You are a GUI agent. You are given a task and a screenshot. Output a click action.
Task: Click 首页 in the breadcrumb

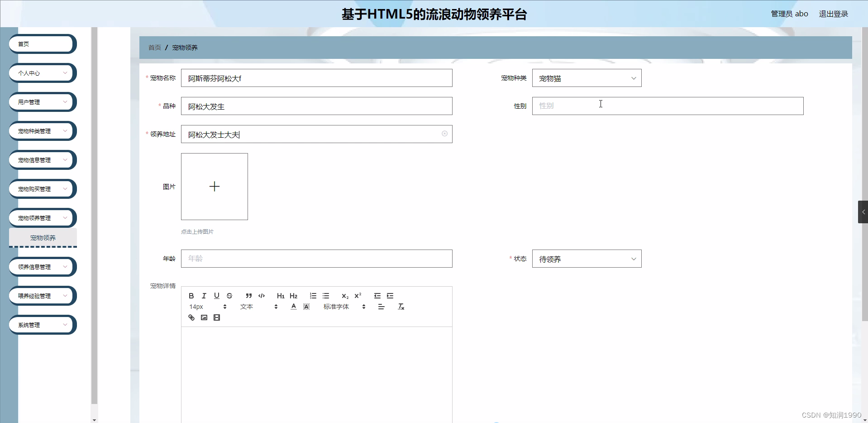(154, 47)
